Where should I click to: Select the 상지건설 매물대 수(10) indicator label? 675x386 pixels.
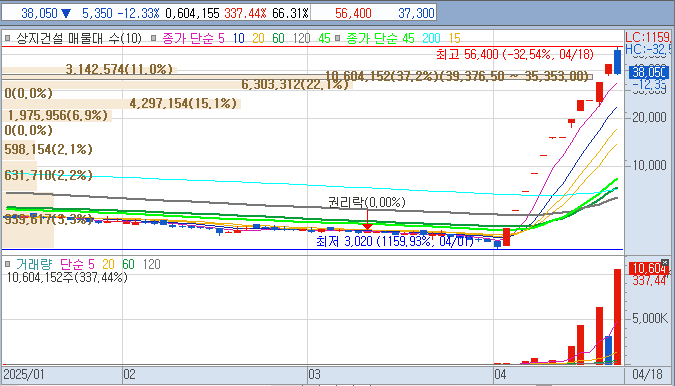(x=79, y=39)
